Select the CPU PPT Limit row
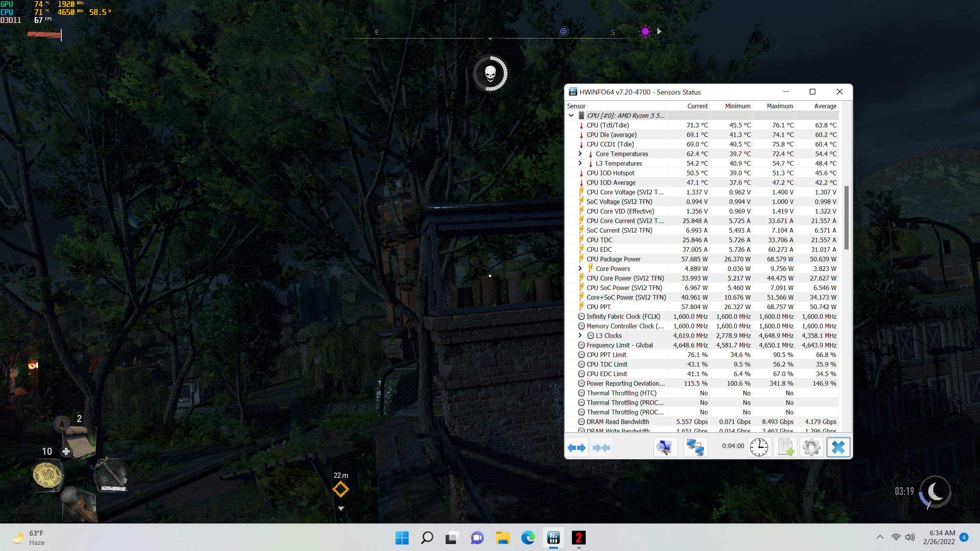The height and width of the screenshot is (551, 980). tap(702, 355)
